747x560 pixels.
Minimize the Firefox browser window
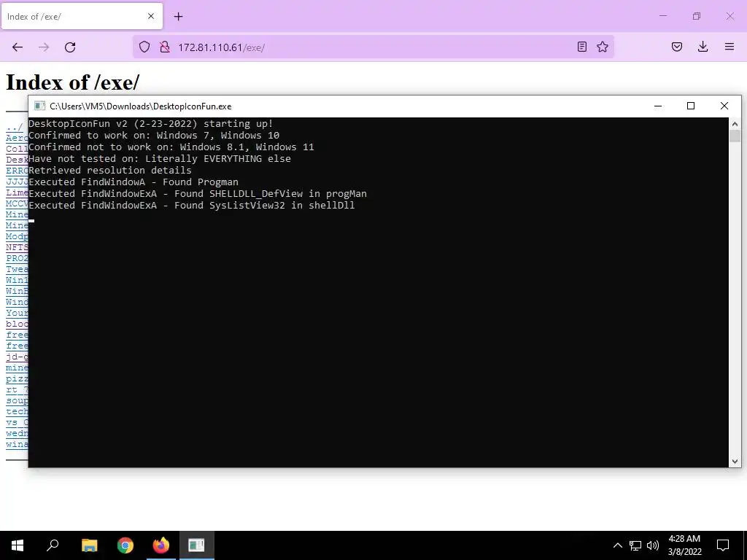pos(663,16)
